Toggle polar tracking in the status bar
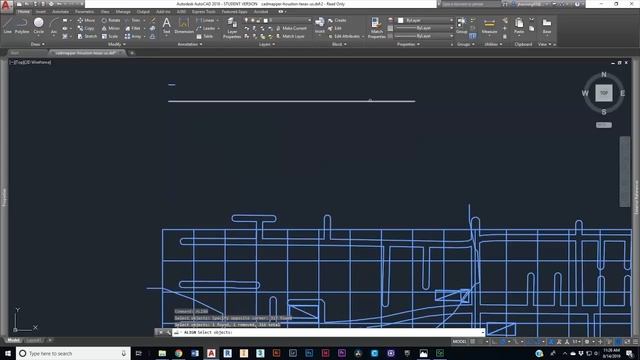Screen dimensions: 640x360 (x=503, y=342)
